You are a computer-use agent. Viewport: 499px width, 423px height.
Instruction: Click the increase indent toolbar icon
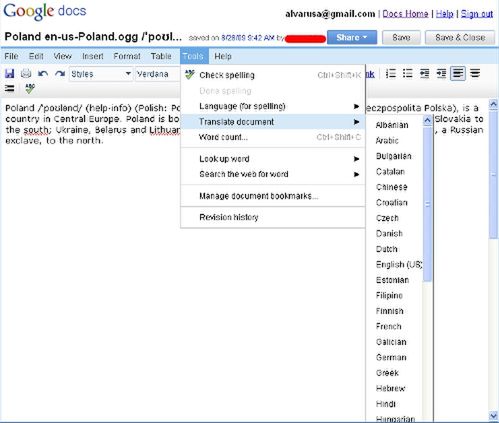click(x=441, y=73)
